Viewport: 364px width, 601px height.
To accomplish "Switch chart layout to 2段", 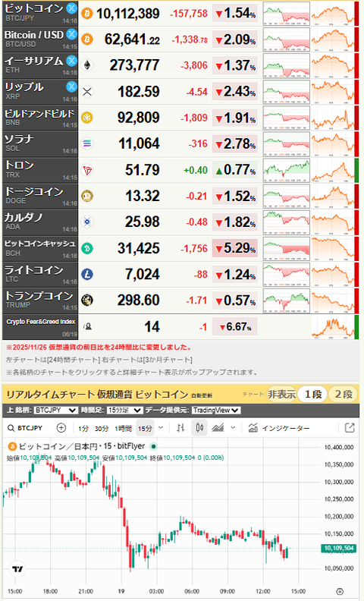I will (344, 394).
